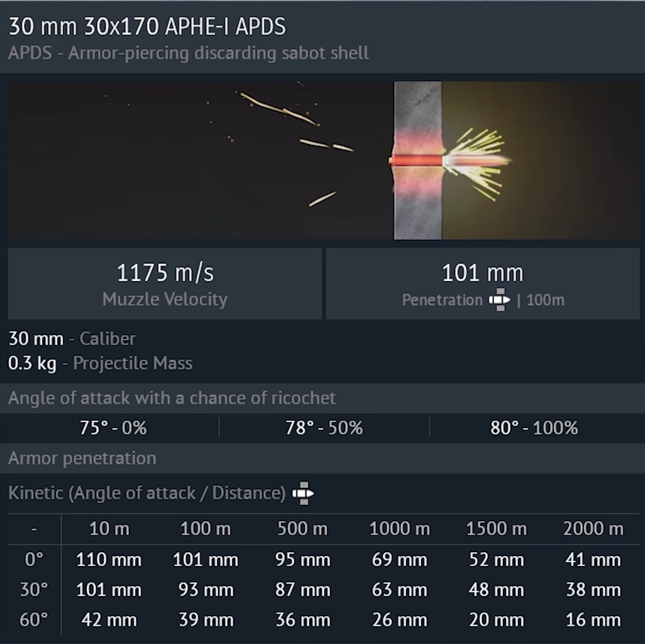Click the 2000 m distance column header
645x644 pixels.
coord(593,529)
